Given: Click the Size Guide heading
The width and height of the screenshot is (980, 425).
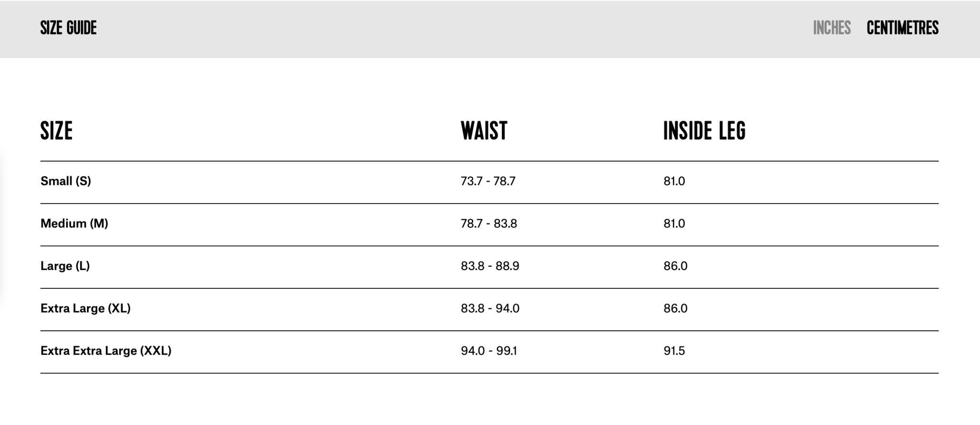Looking at the screenshot, I should (x=68, y=28).
